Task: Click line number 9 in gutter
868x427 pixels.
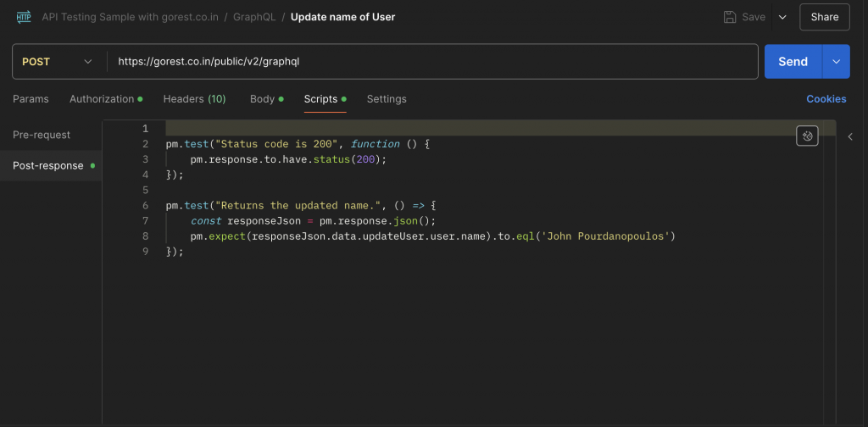Action: tap(146, 252)
